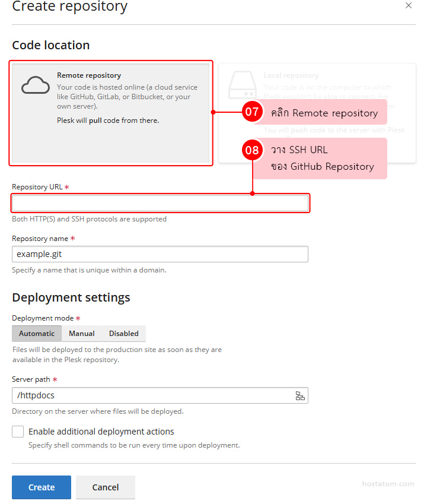Click the drive icon for Local repository

[243, 85]
